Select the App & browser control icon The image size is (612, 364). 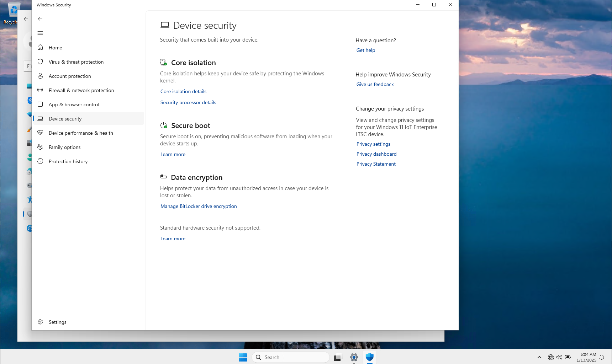(40, 104)
